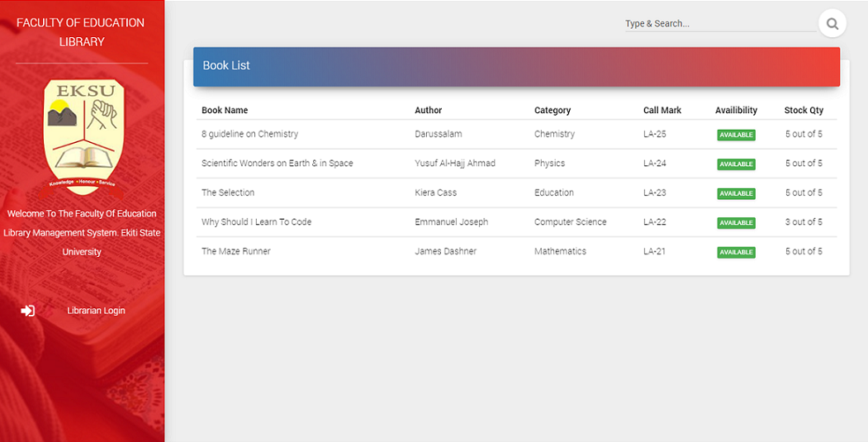The width and height of the screenshot is (868, 442).
Task: Click the Mathematics category cell
Action: [x=560, y=251]
